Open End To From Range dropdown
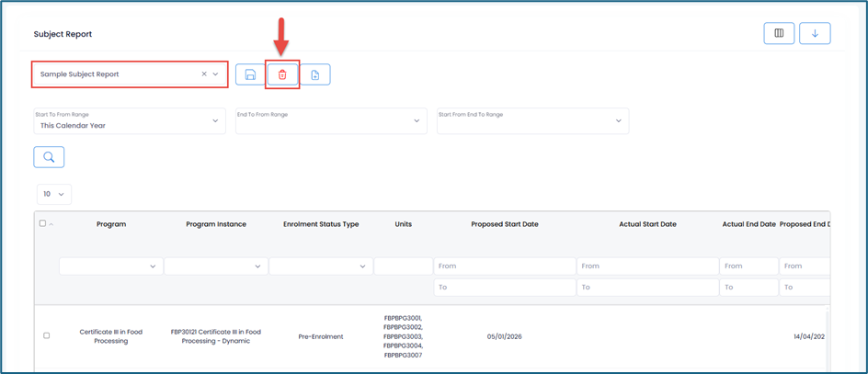Viewport: 868px width, 374px height. point(331,120)
